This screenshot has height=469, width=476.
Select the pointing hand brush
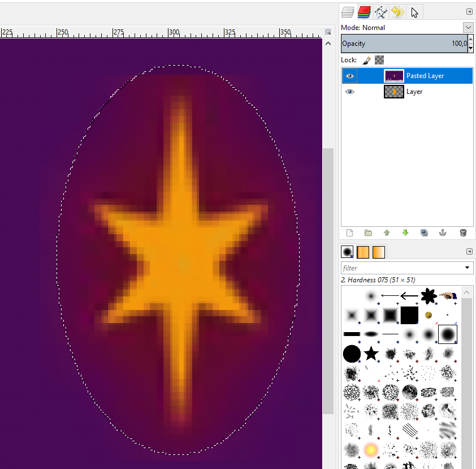[x=448, y=295]
